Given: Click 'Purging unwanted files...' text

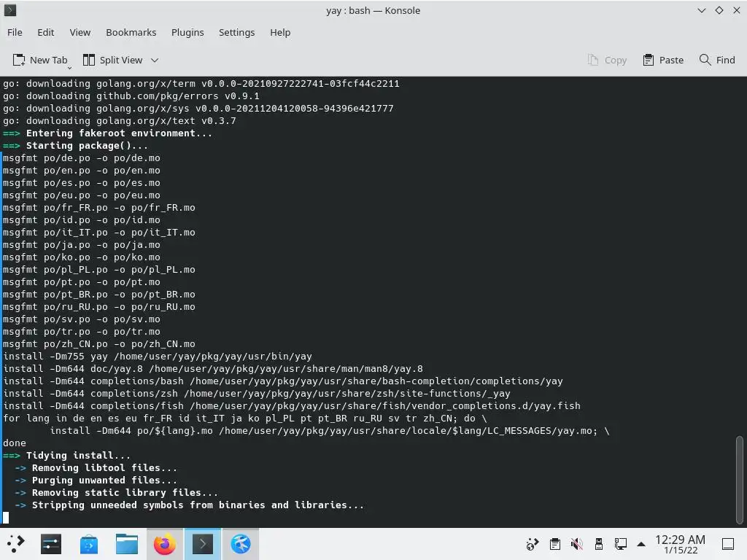Looking at the screenshot, I should pyautogui.click(x=104, y=481).
